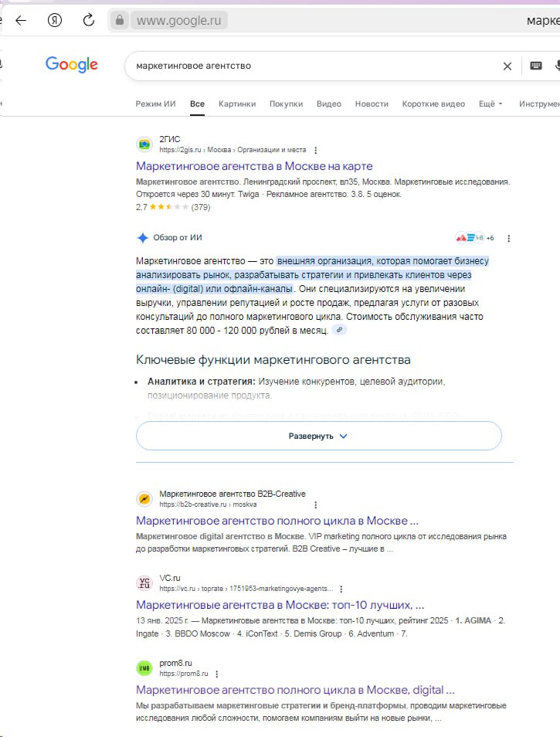Click the Google logo

point(72,65)
